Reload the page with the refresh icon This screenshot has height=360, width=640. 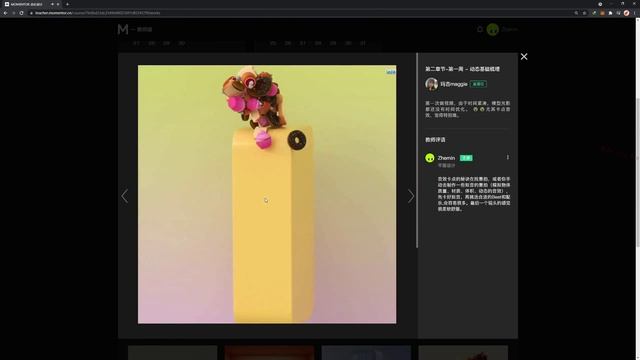point(22,13)
